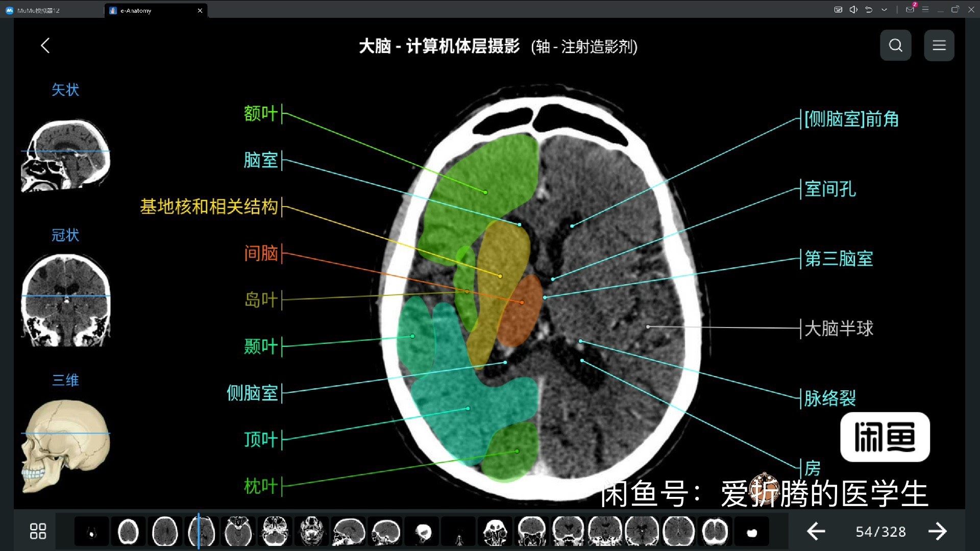Open the sagittal (矢状) view thumbnail

click(x=65, y=156)
